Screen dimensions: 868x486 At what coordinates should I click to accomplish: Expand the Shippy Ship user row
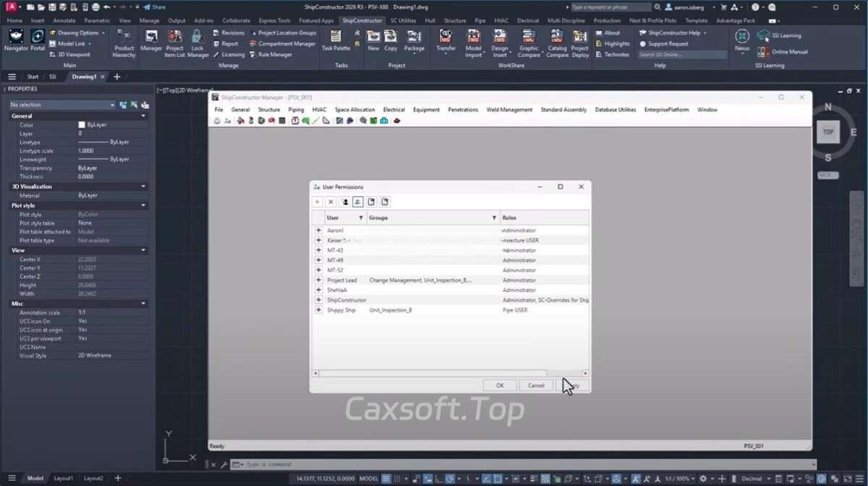coord(318,310)
